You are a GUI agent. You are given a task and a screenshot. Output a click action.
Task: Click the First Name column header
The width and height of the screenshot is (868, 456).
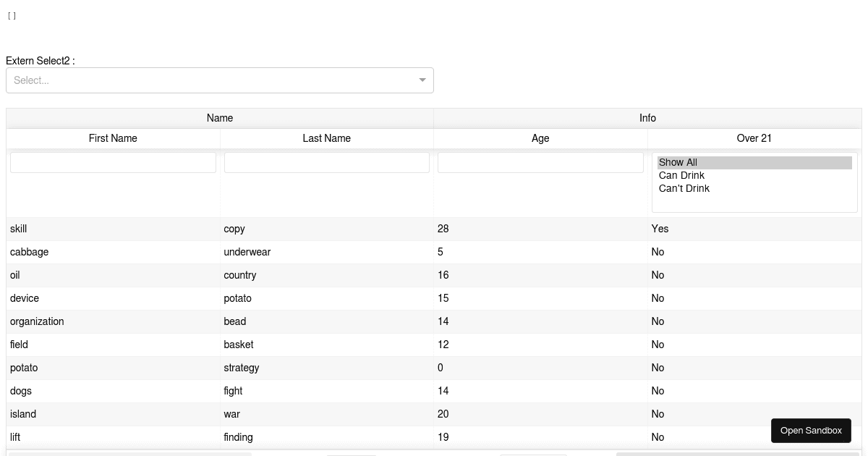[113, 138]
